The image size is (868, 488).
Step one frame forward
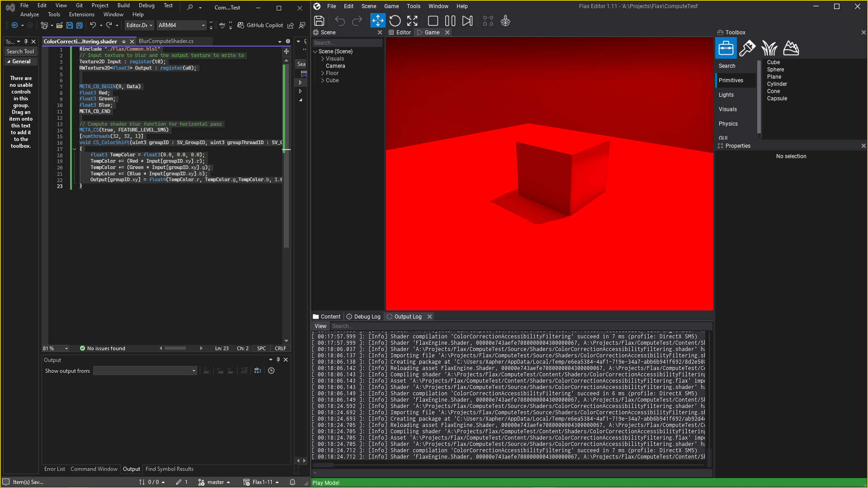[467, 21]
